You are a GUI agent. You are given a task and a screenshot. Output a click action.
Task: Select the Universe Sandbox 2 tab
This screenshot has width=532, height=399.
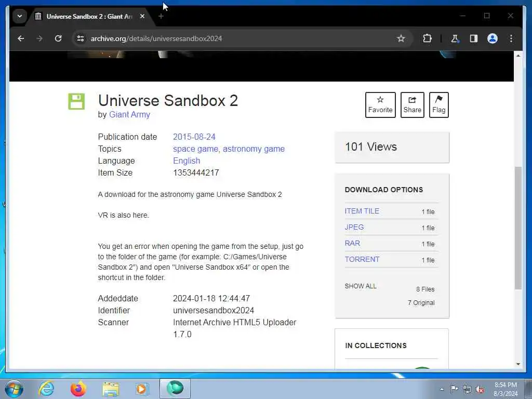click(90, 16)
